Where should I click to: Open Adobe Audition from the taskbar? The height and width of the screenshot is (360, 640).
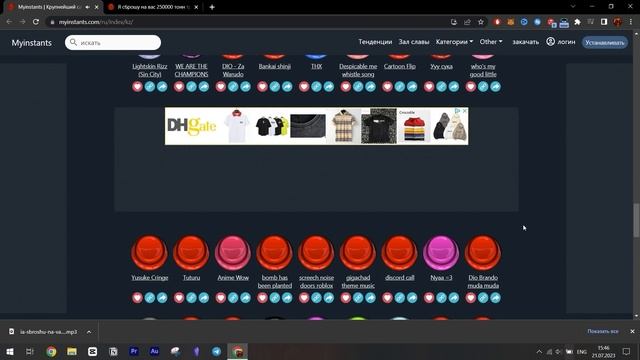(154, 351)
